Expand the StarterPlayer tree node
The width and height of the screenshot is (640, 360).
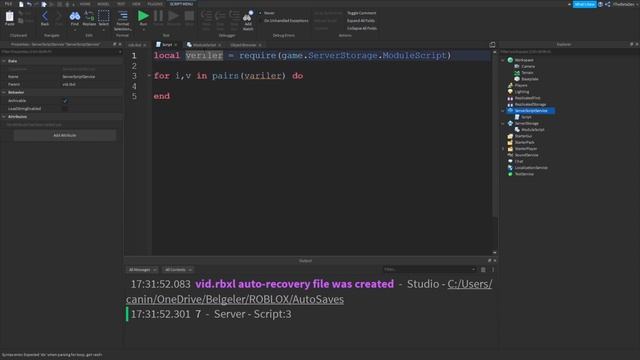point(503,149)
